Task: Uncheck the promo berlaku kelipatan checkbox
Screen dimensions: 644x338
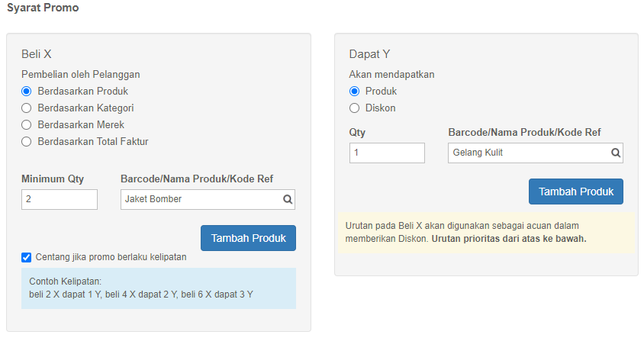Action: (26, 257)
